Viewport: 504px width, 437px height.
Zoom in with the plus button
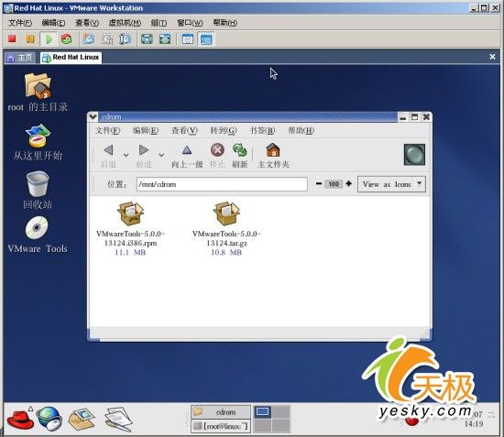(349, 184)
